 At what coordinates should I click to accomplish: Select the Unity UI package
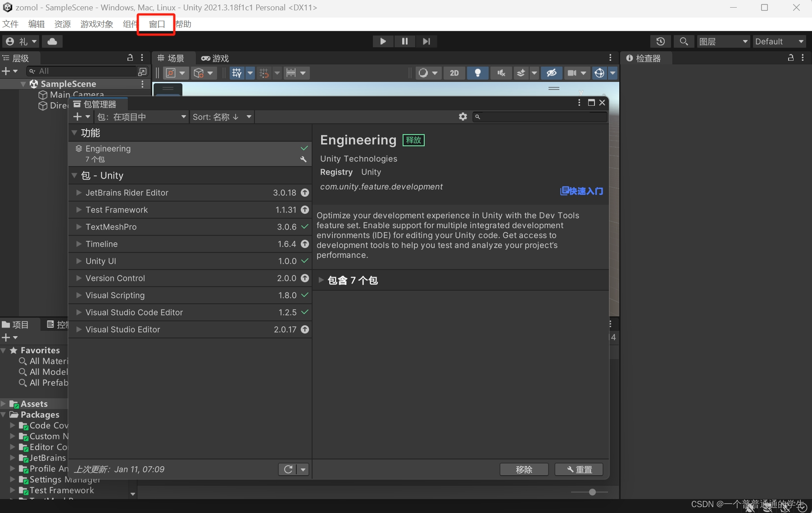click(190, 261)
